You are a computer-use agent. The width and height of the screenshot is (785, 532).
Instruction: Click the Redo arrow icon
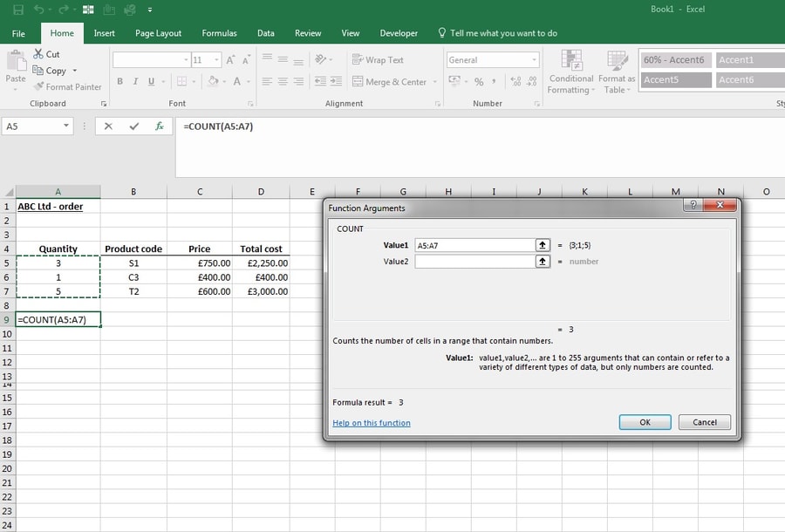tap(64, 10)
